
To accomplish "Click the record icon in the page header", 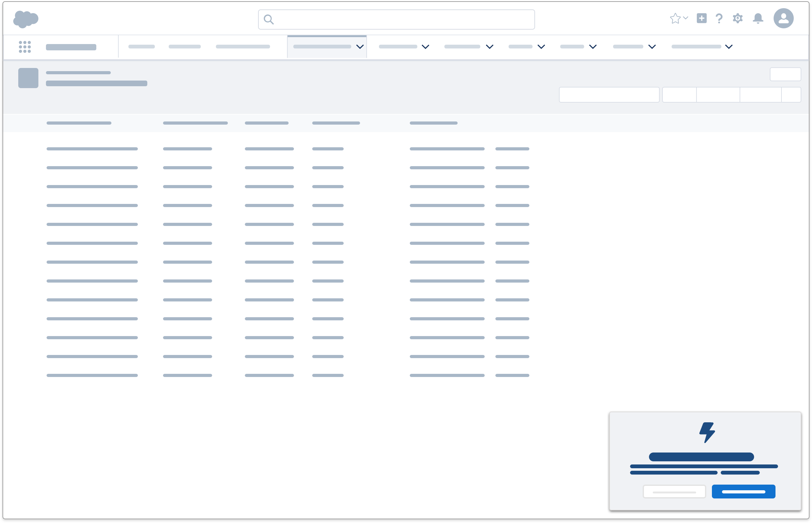I will [x=28, y=78].
